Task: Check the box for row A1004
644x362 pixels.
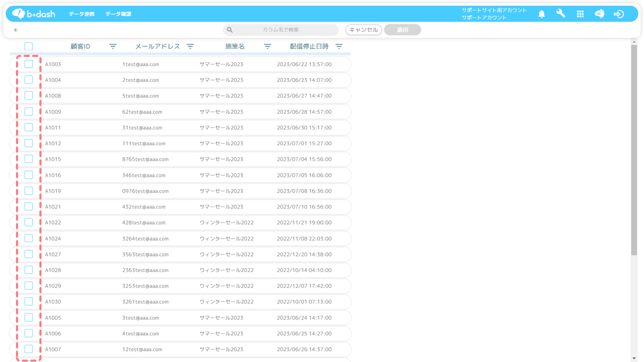Action: [x=29, y=80]
